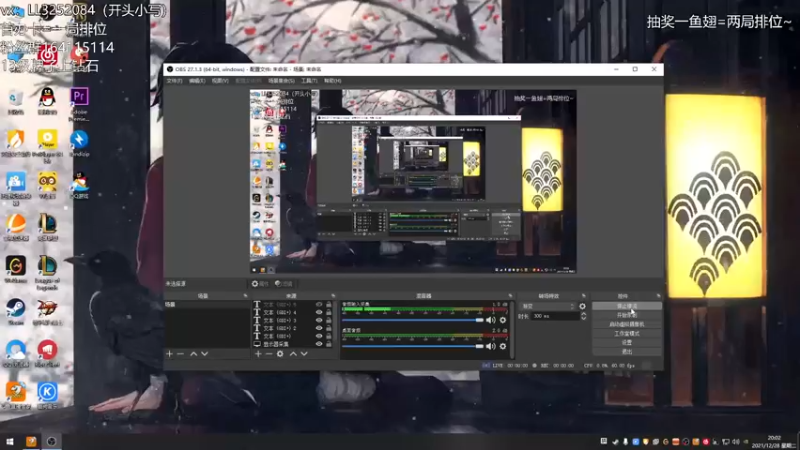This screenshot has height=450, width=800.
Task: Pop out the Audio Mixer dock panel
Action: click(x=510, y=296)
